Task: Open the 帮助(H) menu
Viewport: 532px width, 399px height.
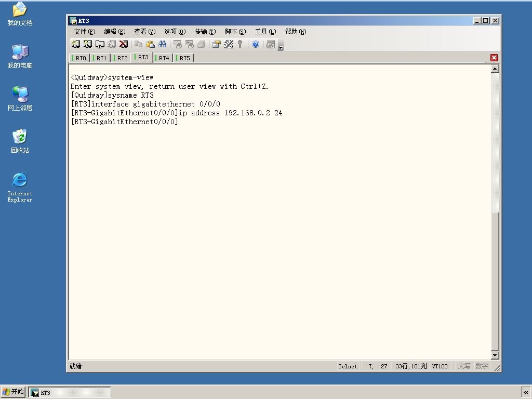Action: tap(296, 32)
